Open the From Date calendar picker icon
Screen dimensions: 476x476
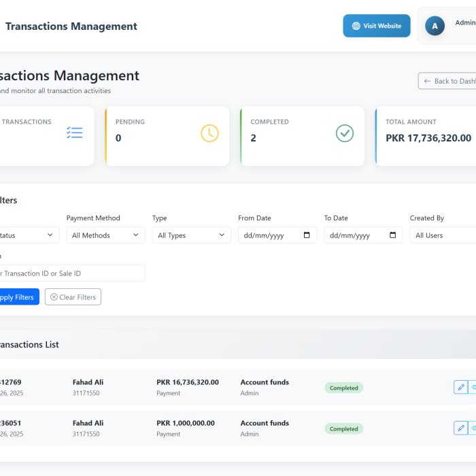307,235
